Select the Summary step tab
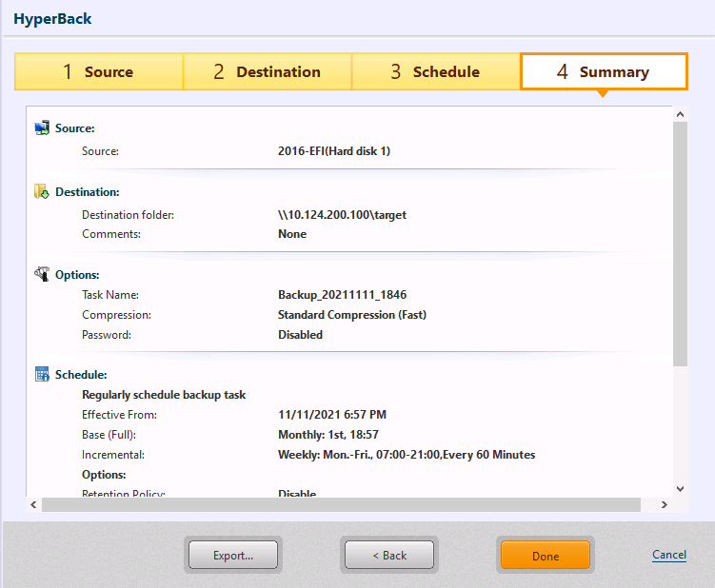This screenshot has height=588, width=715. point(604,71)
